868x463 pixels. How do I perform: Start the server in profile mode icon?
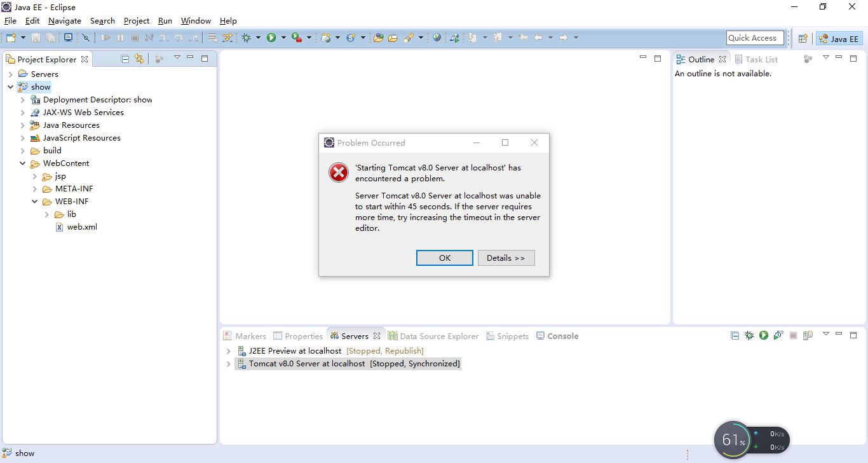coord(778,335)
